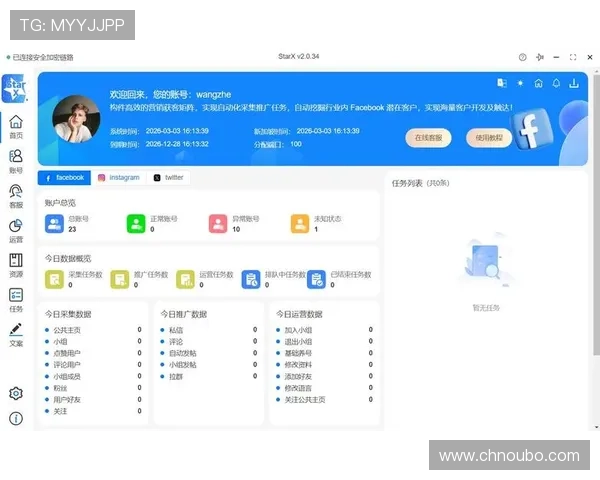Click the 自动发帖 row
Viewport: 600px width, 480px height.
point(209,353)
